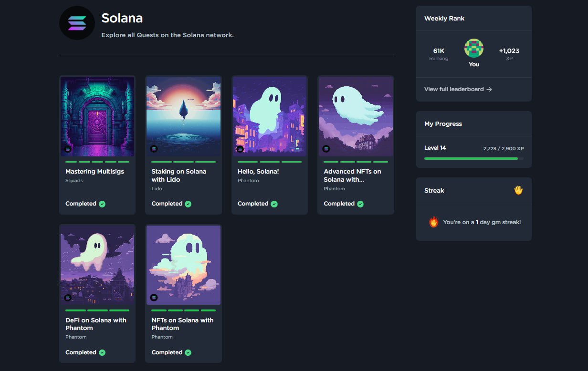This screenshot has height=371, width=588.
Task: Click the progress segments on DeFi on Solana card
Action: click(x=97, y=310)
